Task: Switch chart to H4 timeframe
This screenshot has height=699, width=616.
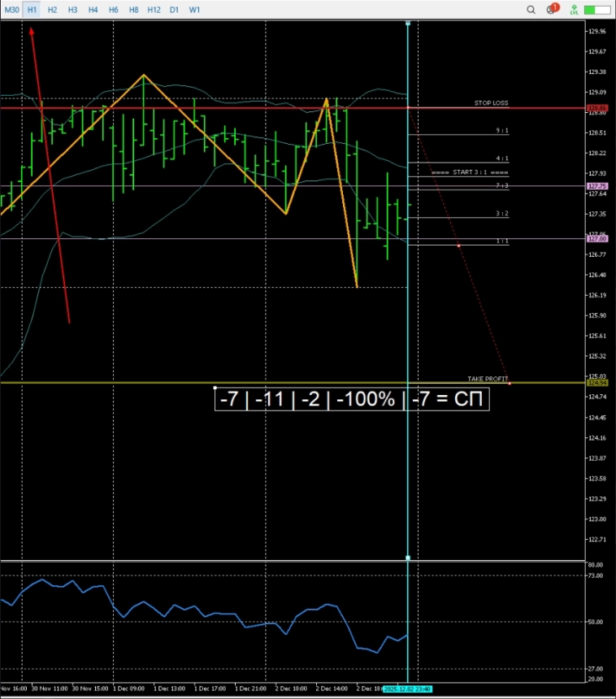Action: pos(93,10)
